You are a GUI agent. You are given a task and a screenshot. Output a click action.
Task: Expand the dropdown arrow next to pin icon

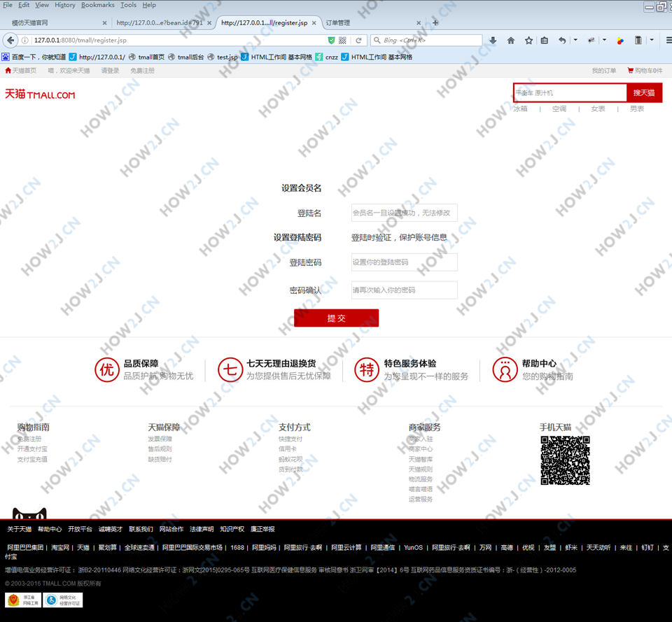(x=604, y=40)
